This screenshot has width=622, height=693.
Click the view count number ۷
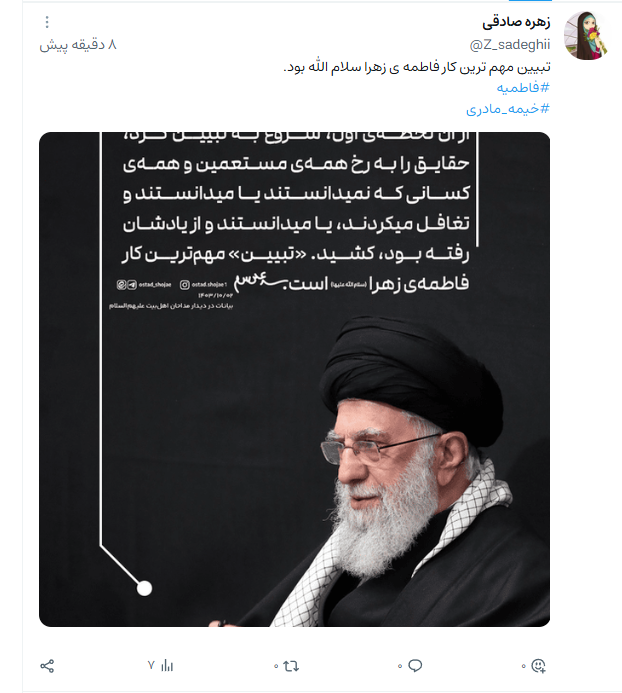(151, 665)
